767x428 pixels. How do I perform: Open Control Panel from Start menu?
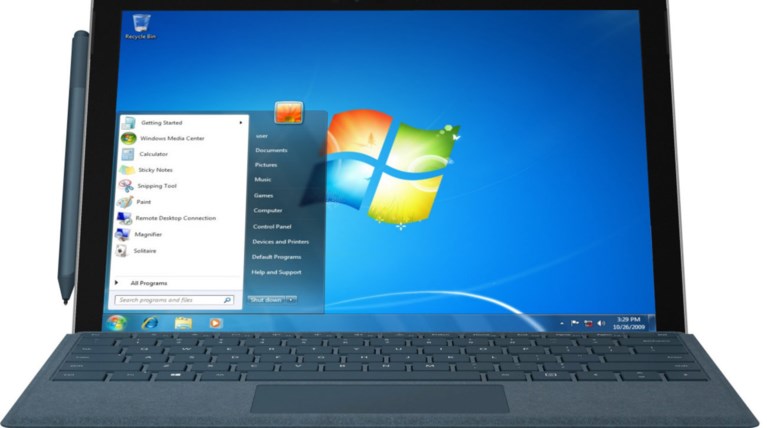click(272, 226)
